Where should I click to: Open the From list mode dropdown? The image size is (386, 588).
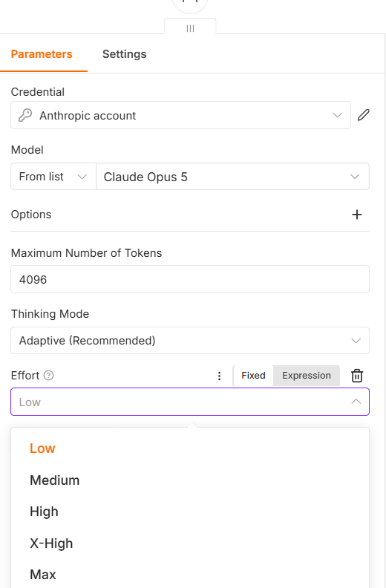point(53,176)
